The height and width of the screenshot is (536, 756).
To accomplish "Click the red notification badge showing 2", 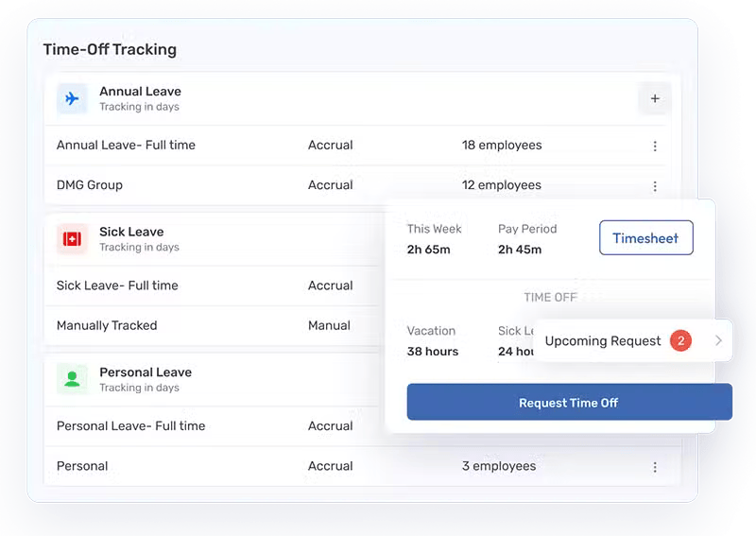I will pyautogui.click(x=680, y=341).
